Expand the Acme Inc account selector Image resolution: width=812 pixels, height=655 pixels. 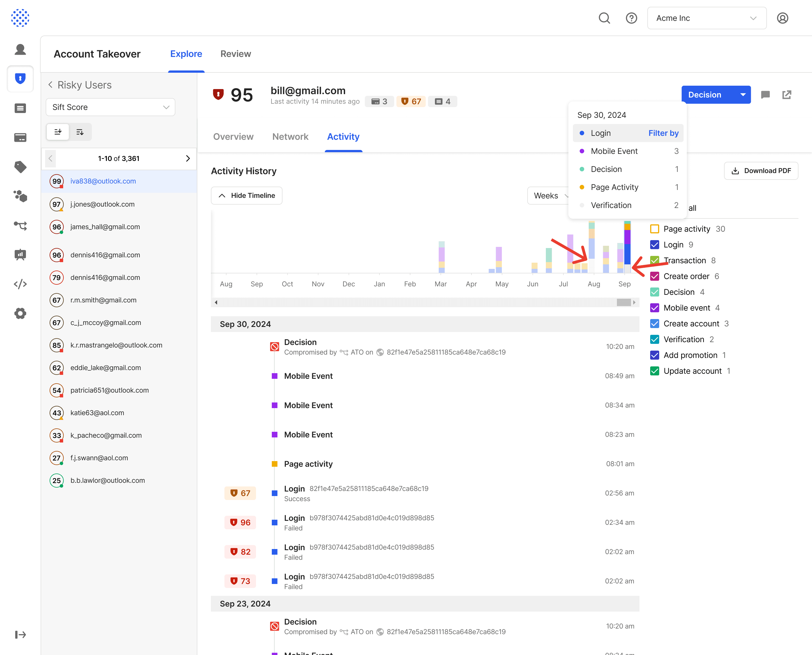pos(706,18)
